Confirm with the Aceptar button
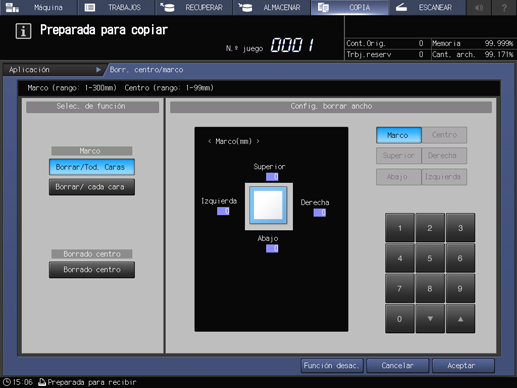Image resolution: width=517 pixels, height=388 pixels. point(463,366)
